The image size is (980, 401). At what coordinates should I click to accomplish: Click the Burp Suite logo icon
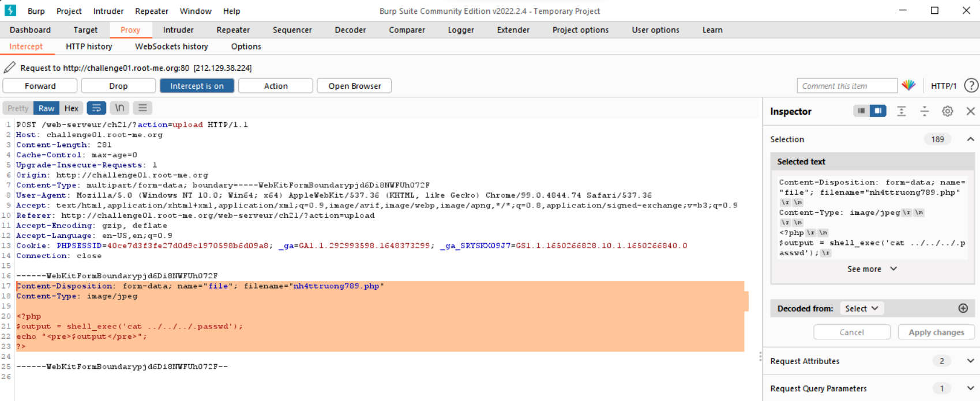coord(10,10)
